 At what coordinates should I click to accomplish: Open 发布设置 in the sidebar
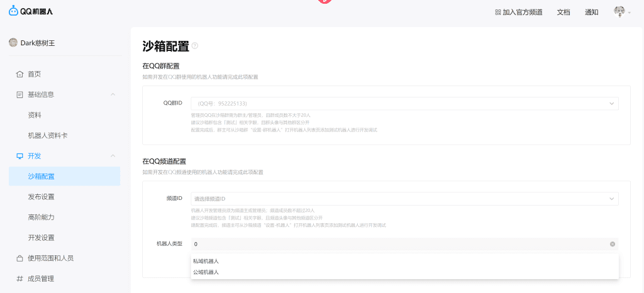42,197
